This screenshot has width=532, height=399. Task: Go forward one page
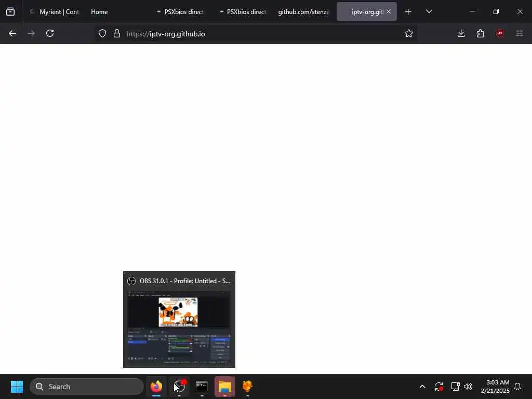coord(31,33)
